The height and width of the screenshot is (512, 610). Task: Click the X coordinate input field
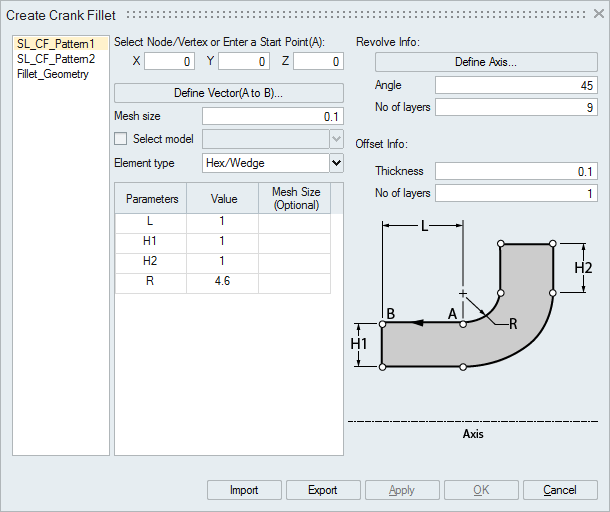tap(169, 62)
